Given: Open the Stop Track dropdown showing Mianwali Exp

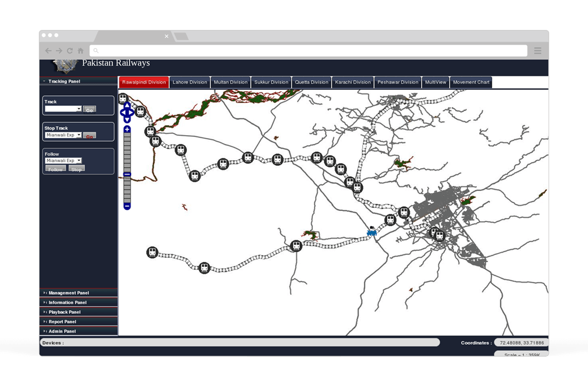Looking at the screenshot, I should click(64, 135).
